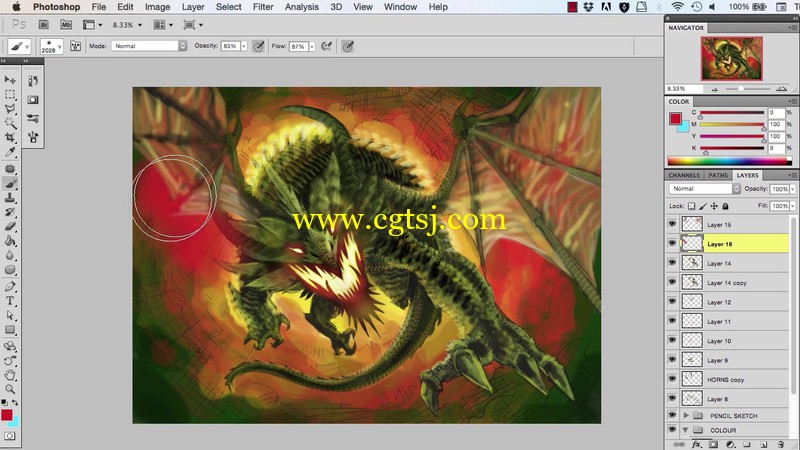Select the Pen tool
Screen dimensions: 800x450
(10, 286)
